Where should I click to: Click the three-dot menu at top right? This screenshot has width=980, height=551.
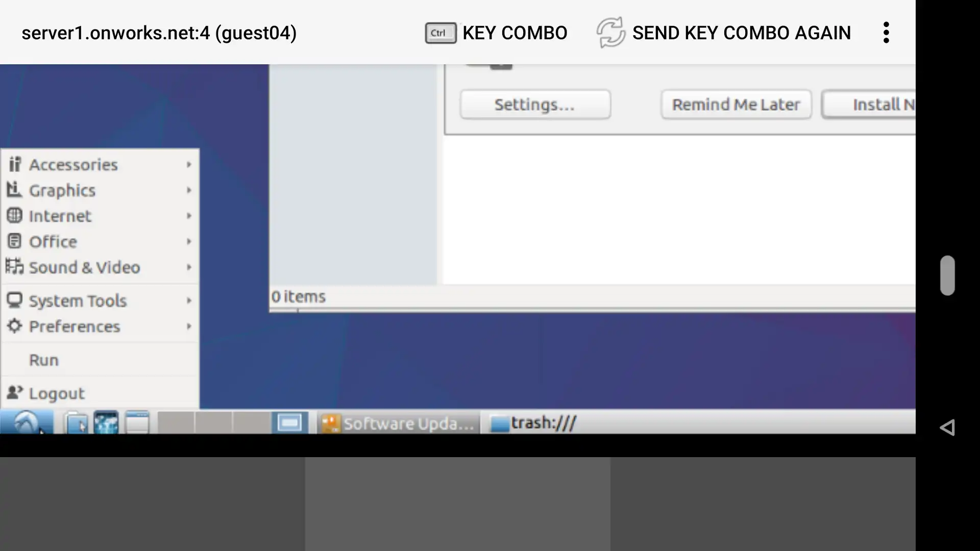[886, 32]
